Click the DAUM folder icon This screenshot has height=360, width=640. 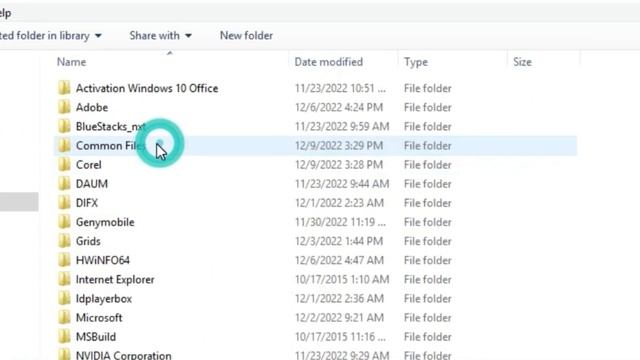click(x=64, y=184)
